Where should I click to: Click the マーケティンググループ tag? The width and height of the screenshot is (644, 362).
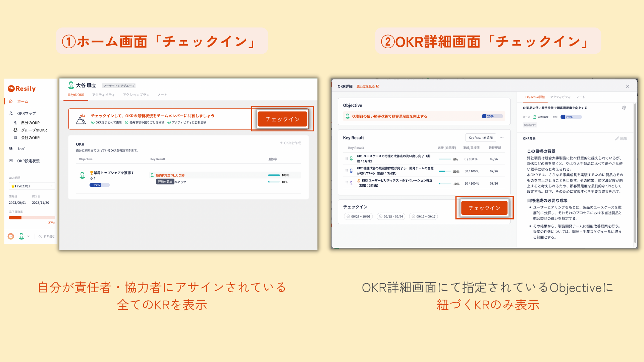coord(119,86)
